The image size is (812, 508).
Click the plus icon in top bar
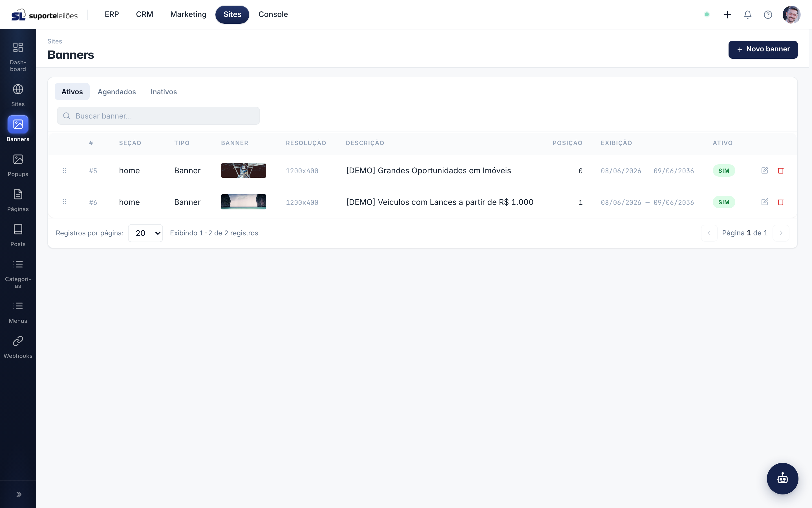tap(727, 14)
